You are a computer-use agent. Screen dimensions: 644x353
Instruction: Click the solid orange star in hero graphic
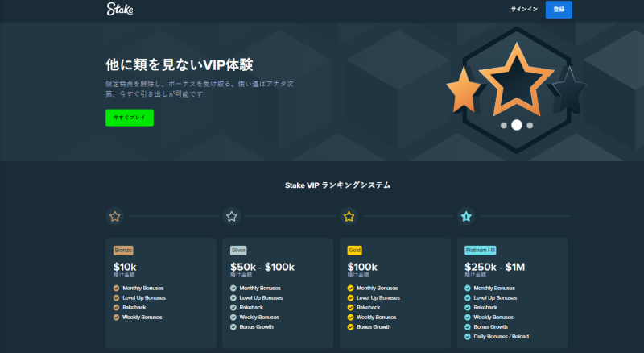point(463,90)
